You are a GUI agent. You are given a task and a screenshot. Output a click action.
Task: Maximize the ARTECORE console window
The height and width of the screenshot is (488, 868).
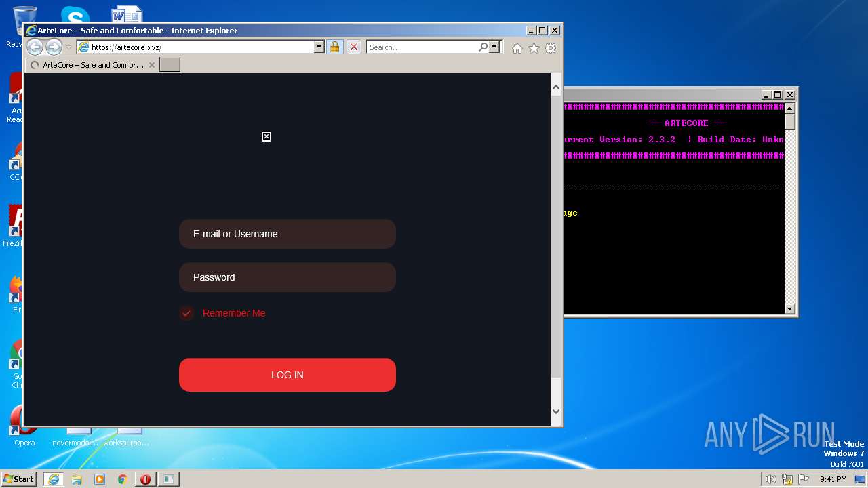coord(778,95)
